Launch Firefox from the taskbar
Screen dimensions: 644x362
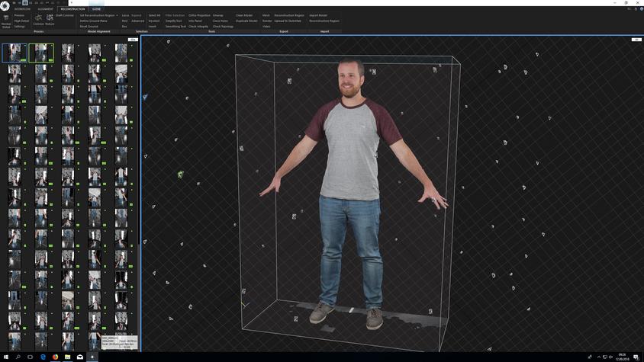pyautogui.click(x=55, y=357)
